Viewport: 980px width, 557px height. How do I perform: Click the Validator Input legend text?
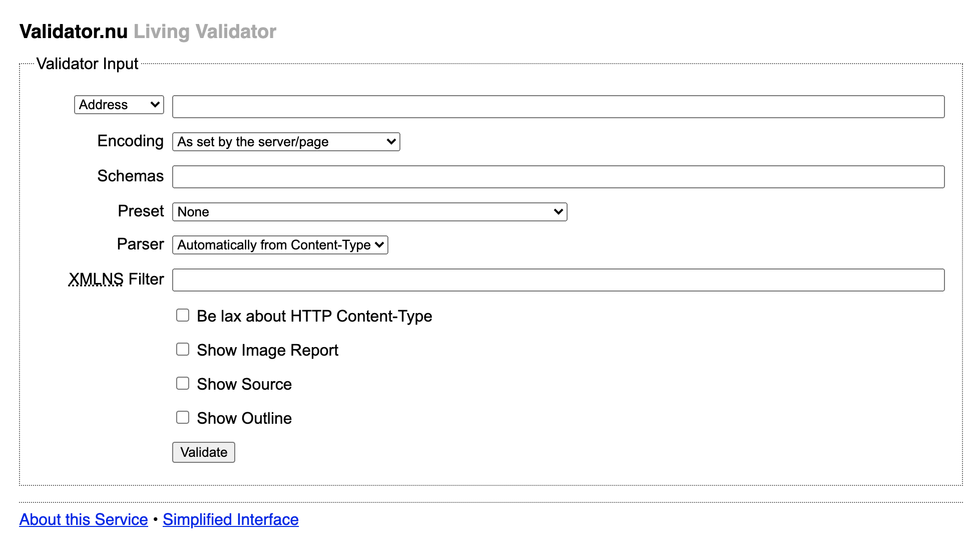[x=88, y=64]
